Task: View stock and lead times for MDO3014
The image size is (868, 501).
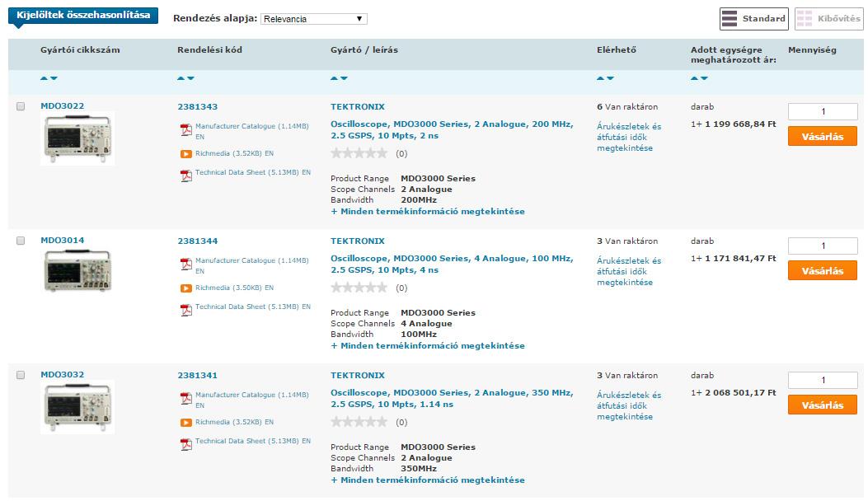Action: [x=629, y=272]
